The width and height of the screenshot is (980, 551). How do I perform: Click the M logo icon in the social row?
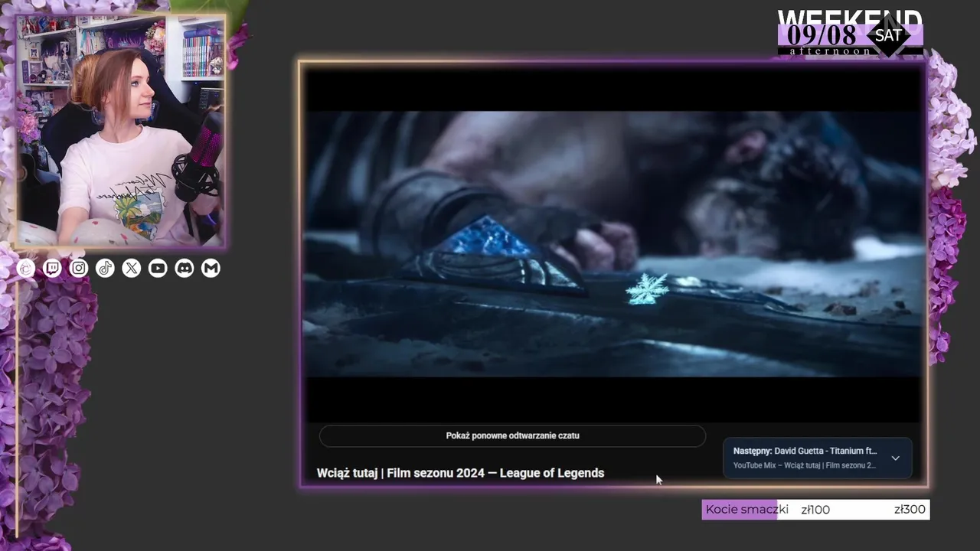(211, 268)
